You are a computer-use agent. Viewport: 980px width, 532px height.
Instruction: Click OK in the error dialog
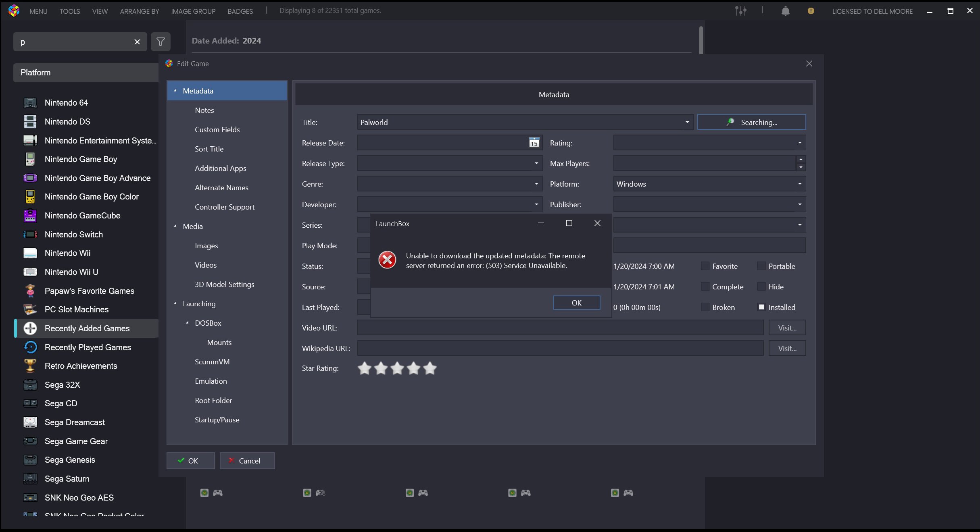coord(576,303)
